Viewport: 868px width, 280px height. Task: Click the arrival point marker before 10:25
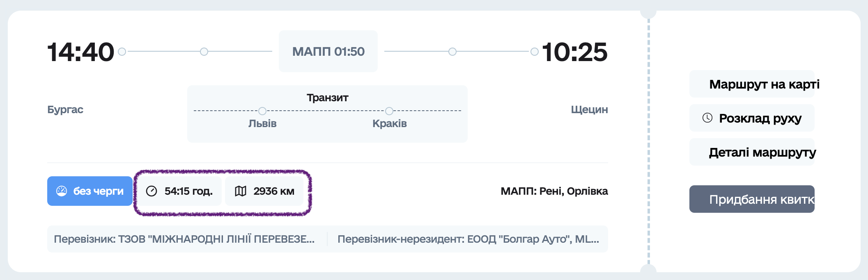point(534,52)
